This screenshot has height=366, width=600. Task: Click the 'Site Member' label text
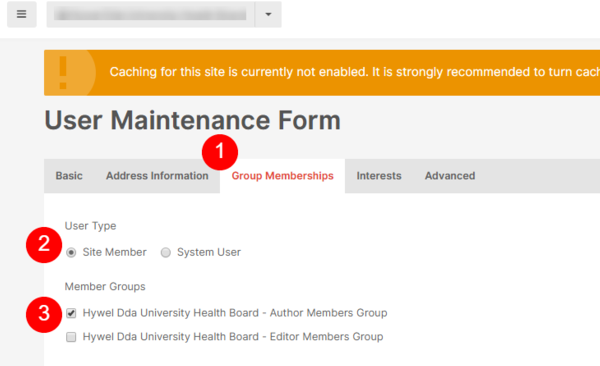click(114, 252)
